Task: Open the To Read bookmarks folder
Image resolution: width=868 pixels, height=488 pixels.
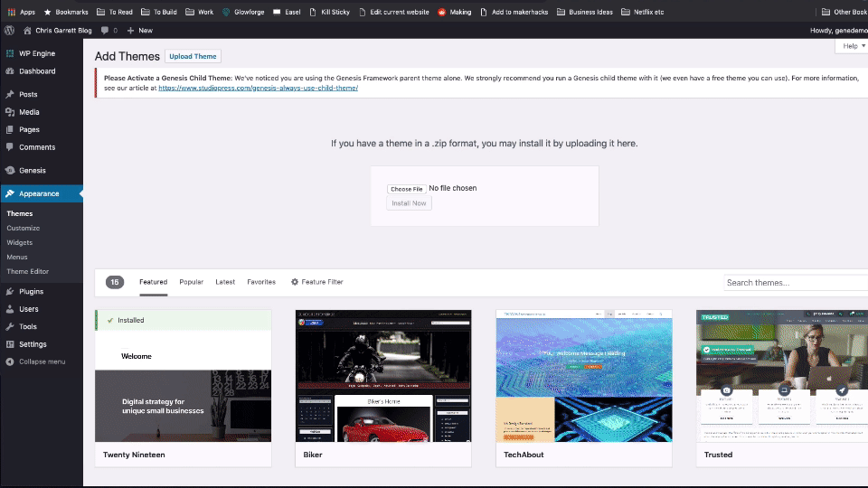Action: click(115, 12)
